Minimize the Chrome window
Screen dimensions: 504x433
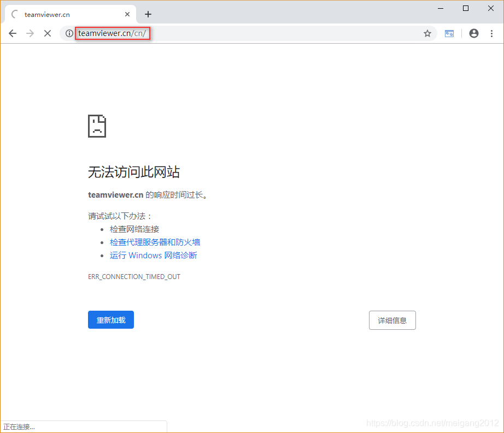click(x=441, y=8)
